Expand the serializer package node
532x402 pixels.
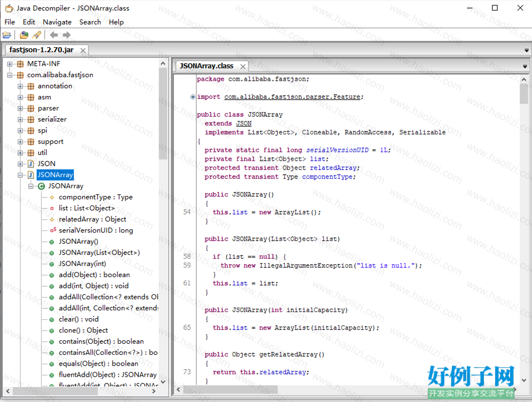click(x=20, y=119)
